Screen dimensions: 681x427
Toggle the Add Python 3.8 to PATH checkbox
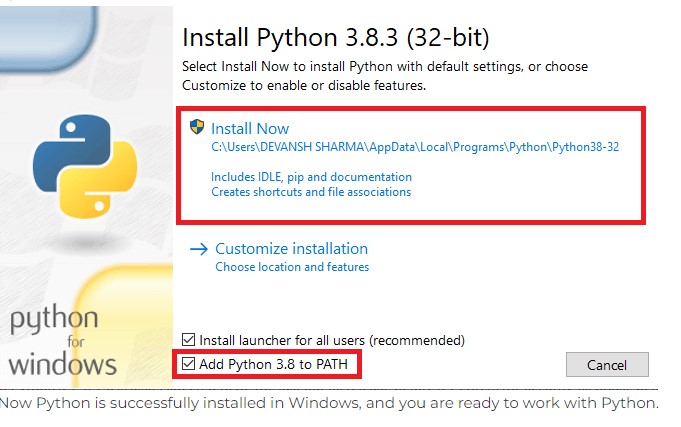(x=189, y=364)
